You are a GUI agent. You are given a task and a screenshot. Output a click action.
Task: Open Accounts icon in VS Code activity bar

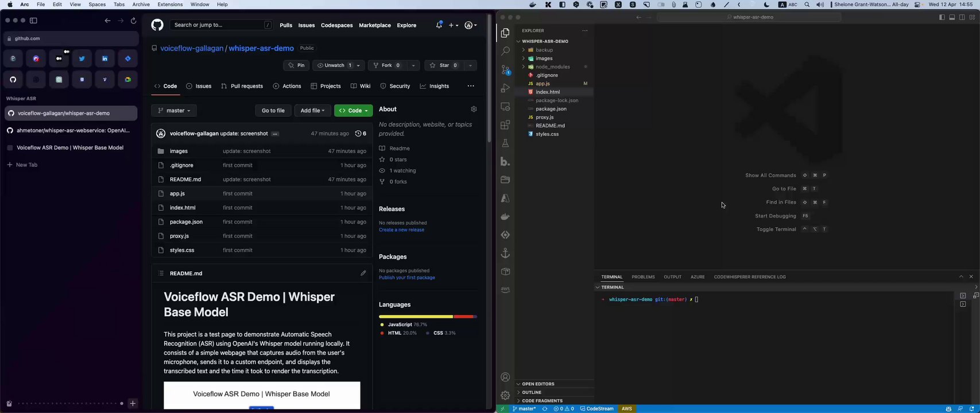[505, 377]
